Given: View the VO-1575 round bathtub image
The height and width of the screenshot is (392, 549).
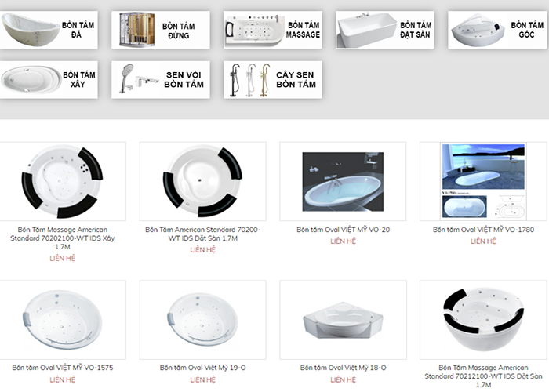Looking at the screenshot, I should click(62, 320).
